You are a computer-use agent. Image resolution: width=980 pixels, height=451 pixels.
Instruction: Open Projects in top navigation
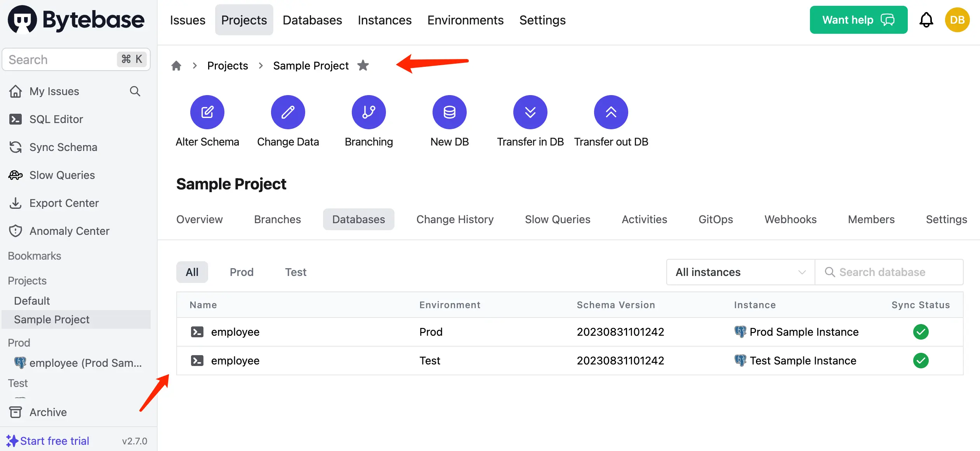[244, 20]
